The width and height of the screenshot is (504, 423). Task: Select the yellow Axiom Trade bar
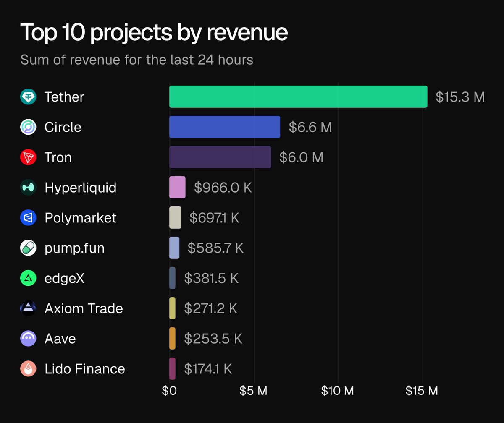173,308
